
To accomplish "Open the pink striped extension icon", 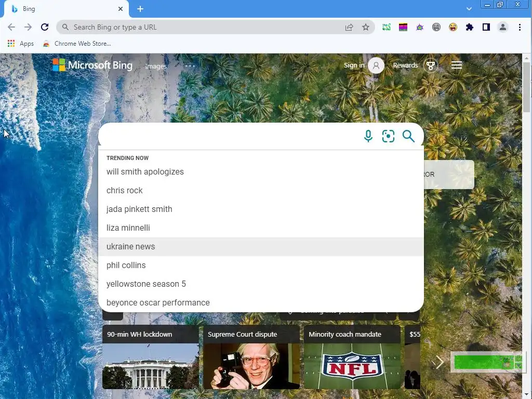I will tap(403, 27).
